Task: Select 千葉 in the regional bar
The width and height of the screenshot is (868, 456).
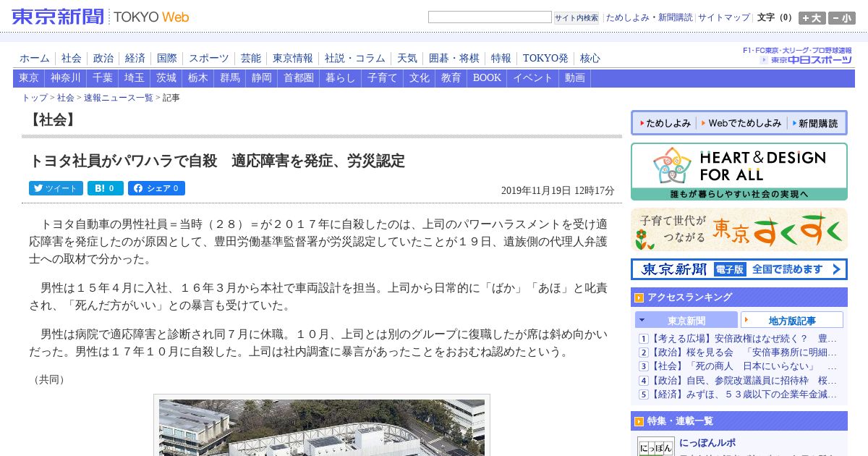Action: 103,78
